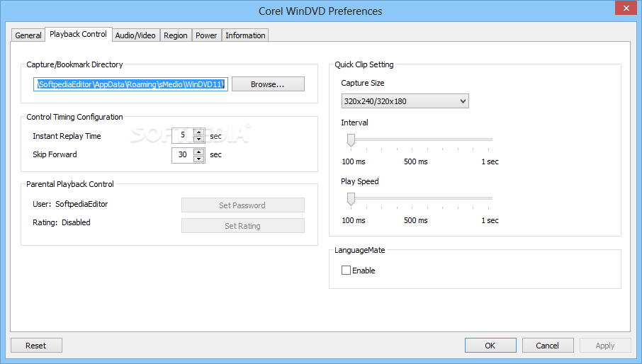The width and height of the screenshot is (642, 364).
Task: Increase Instant Replay Time with up arrow
Action: click(198, 132)
